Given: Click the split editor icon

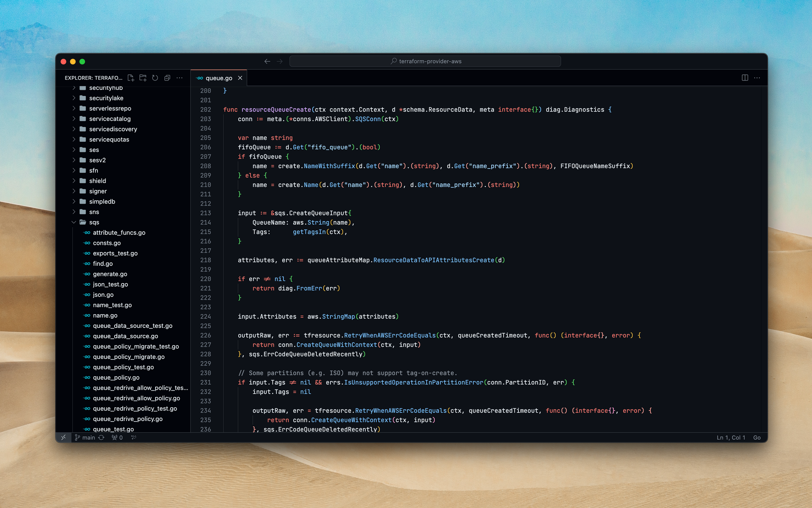Looking at the screenshot, I should coord(745,78).
